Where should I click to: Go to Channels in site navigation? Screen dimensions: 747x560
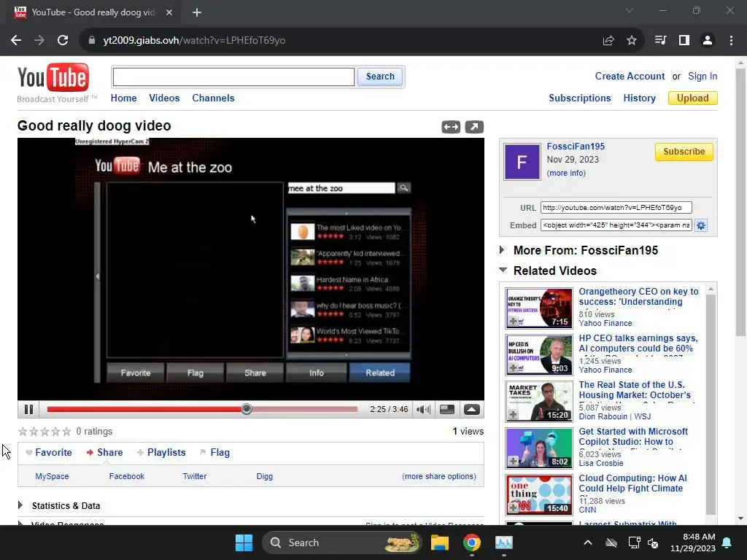213,98
